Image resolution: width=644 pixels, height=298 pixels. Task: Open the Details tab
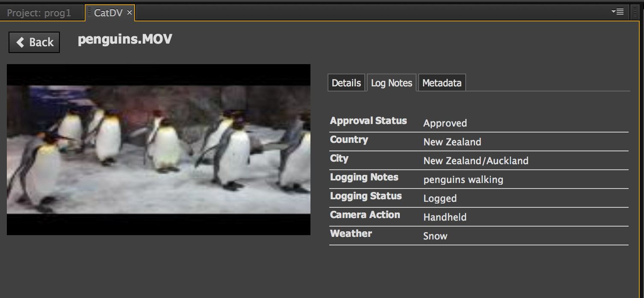(346, 83)
